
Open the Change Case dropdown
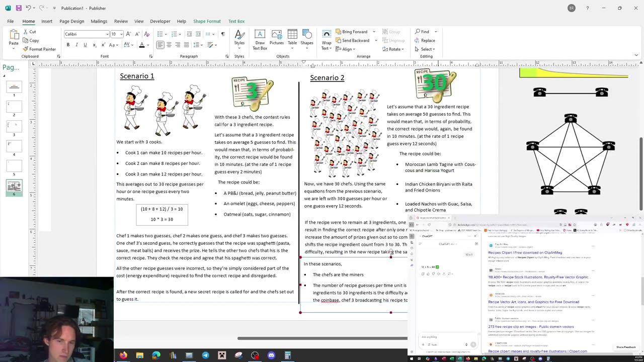pyautogui.click(x=113, y=45)
